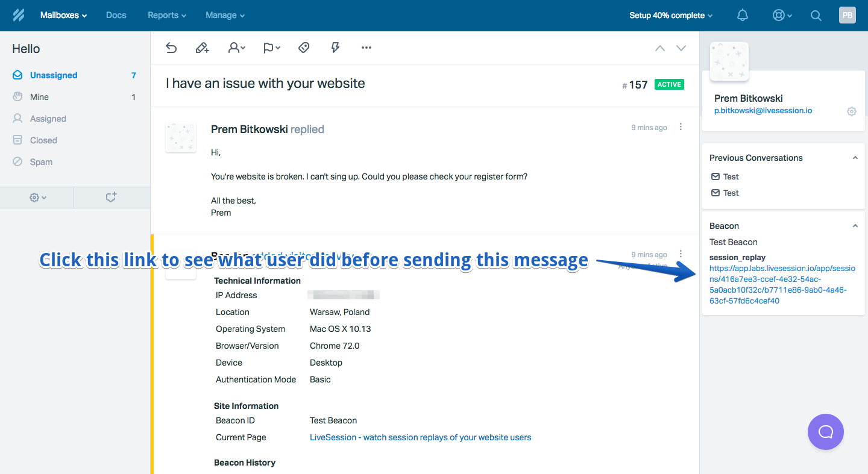Click the search magnifier icon
This screenshot has height=474, width=868.
tap(816, 16)
